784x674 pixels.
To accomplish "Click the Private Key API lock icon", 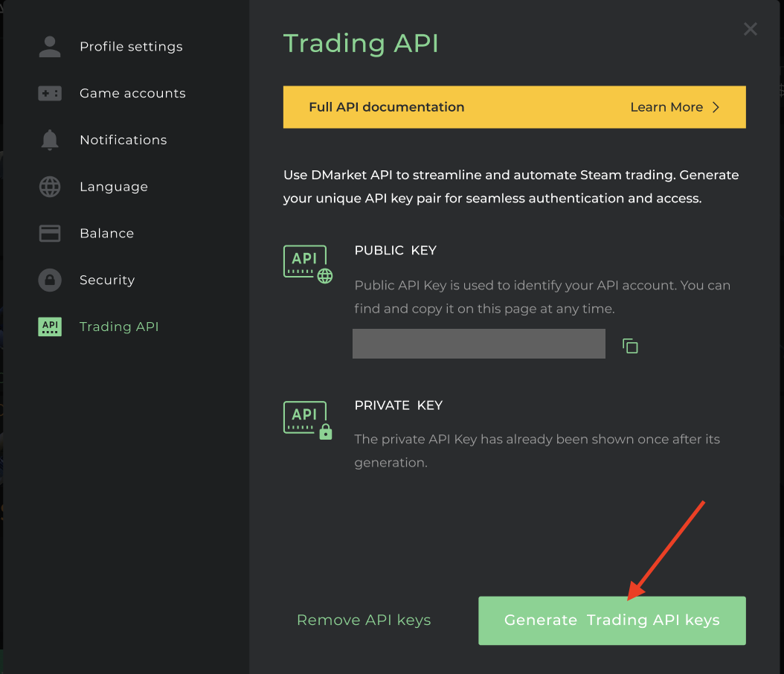I will 308,420.
